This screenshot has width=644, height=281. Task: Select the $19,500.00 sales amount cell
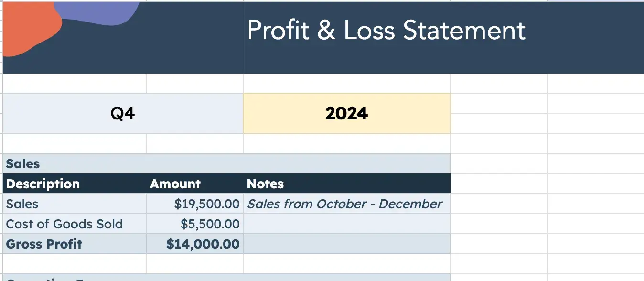pyautogui.click(x=206, y=204)
